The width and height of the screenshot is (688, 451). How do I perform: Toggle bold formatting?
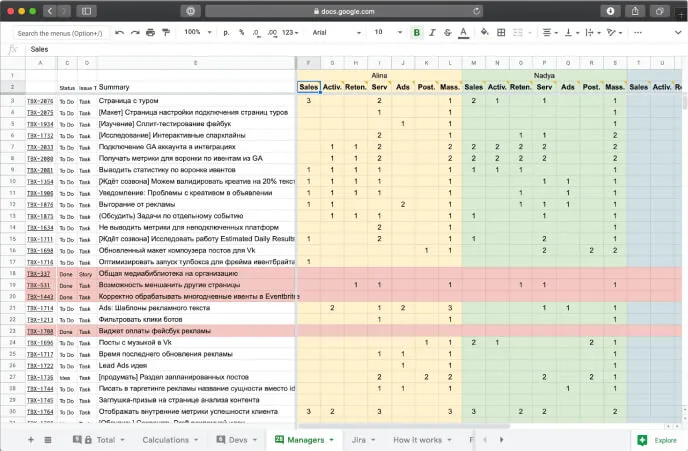[x=417, y=32]
